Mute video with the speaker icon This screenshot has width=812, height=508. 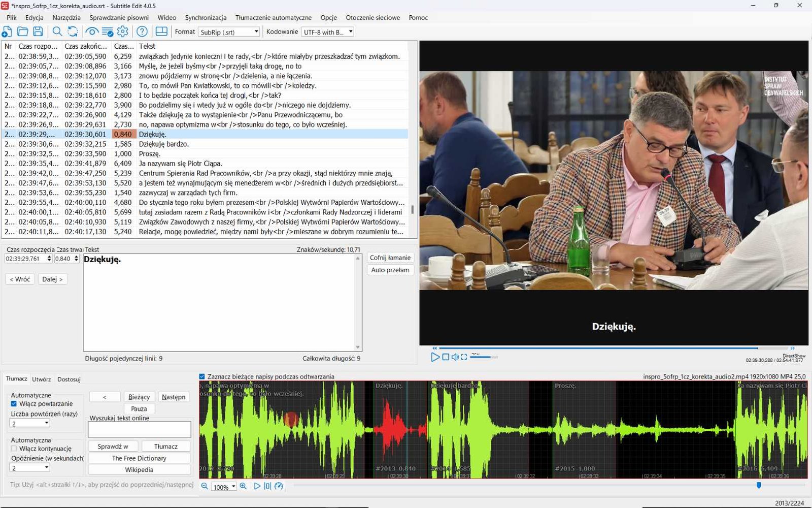(x=455, y=357)
